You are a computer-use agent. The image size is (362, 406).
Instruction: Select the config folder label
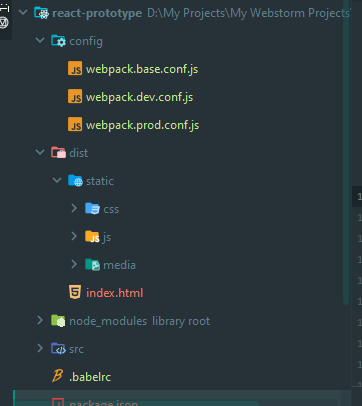(x=86, y=41)
